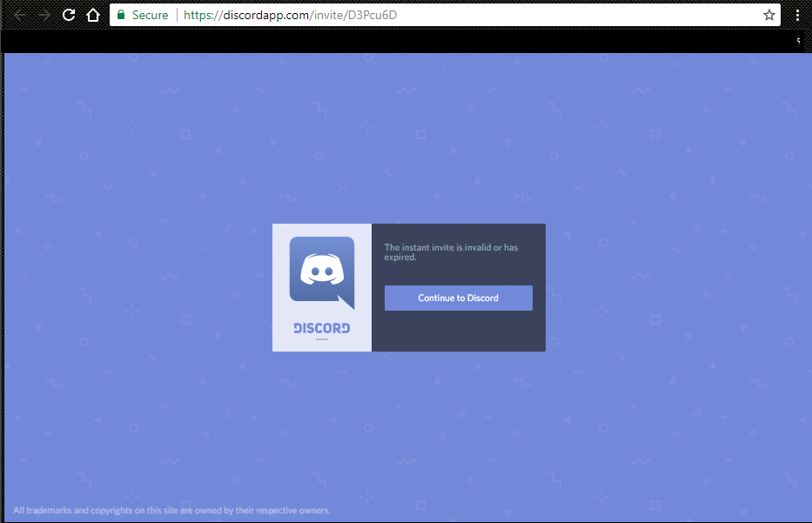Click the "All trademarks and copyrights" footer text

click(x=171, y=510)
